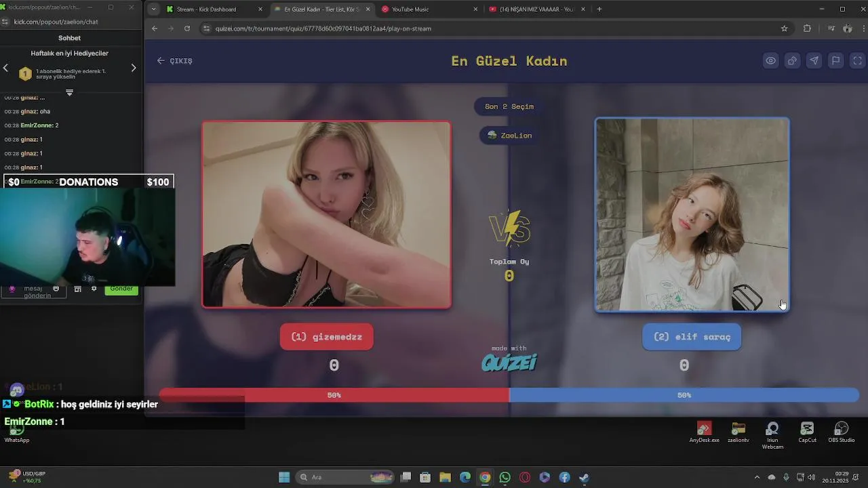
Task: Open the tab search dropdown arrow
Action: 153,9
